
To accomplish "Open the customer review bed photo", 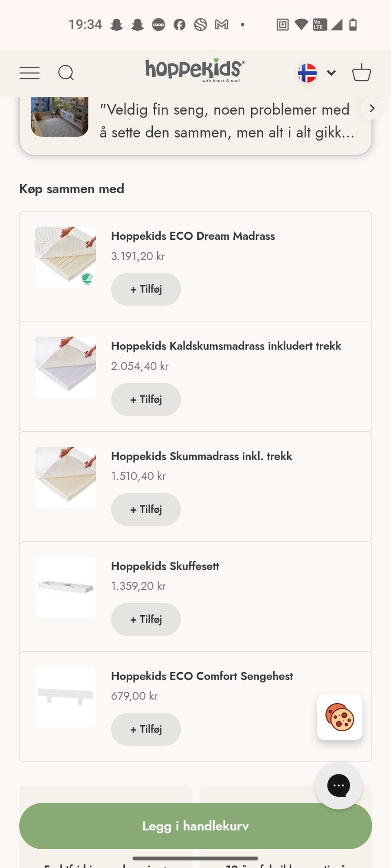I will [x=60, y=116].
